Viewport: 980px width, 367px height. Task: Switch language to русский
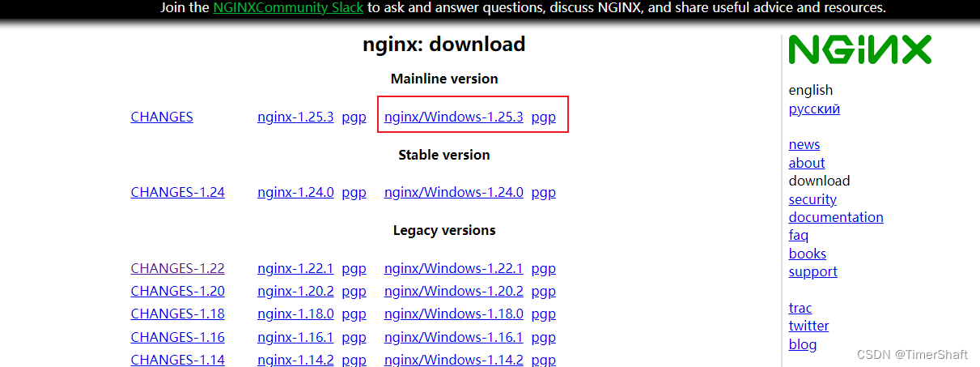click(814, 109)
